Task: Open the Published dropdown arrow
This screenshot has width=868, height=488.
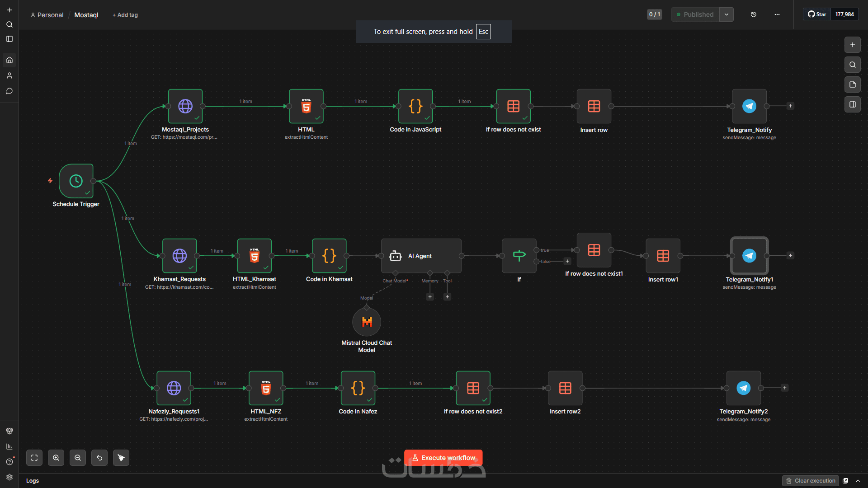Action: pyautogui.click(x=726, y=14)
